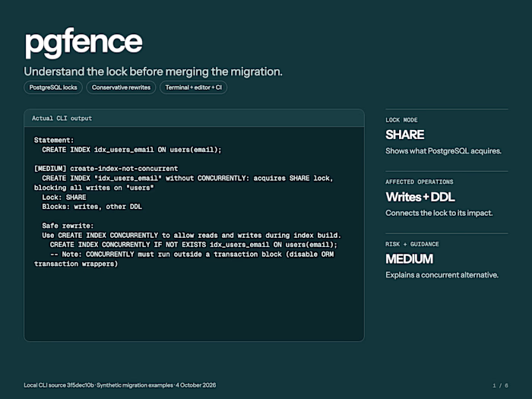
Task: Click the 'Lock: SHARE' line
Action: pyautogui.click(x=64, y=197)
